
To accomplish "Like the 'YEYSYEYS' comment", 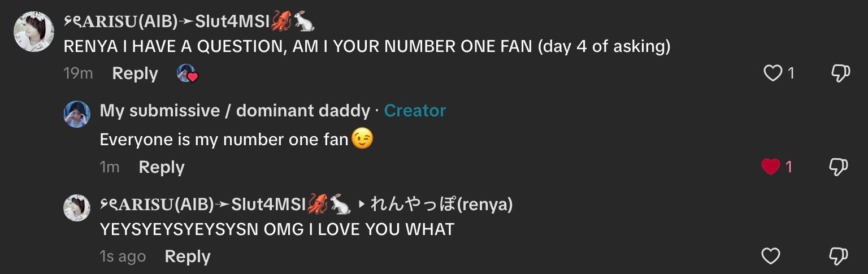I will pyautogui.click(x=771, y=256).
